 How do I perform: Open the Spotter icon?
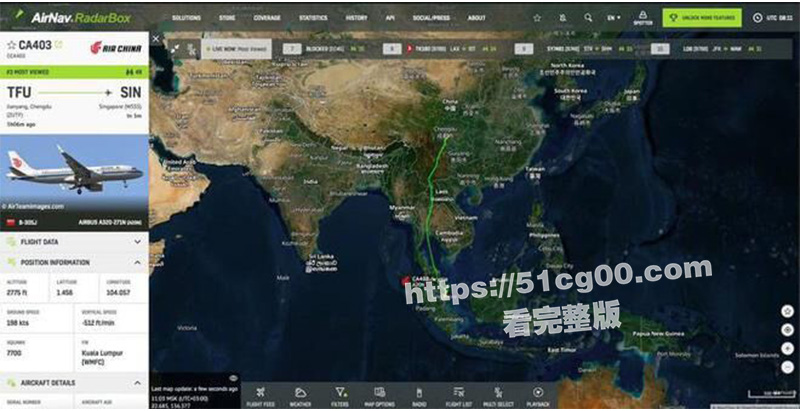[x=642, y=18]
